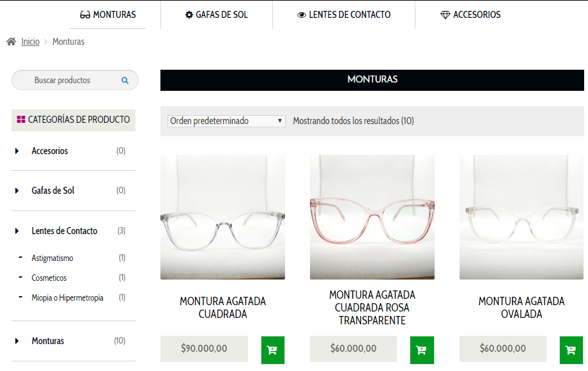Image resolution: width=588 pixels, height=371 pixels.
Task: Click the gear icon beside Gafas de Sol
Action: tap(189, 15)
